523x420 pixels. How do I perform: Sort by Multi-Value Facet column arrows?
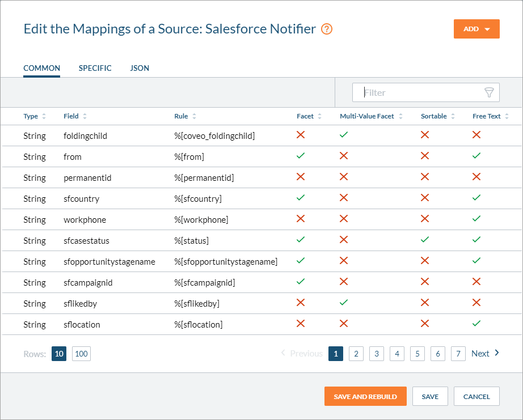(x=400, y=116)
